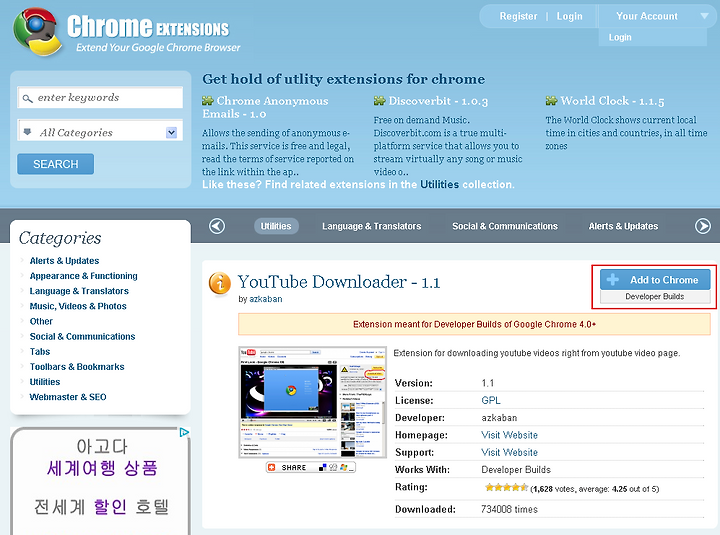Click Visit Website for Support
Viewport: 720px width, 535px height.
509,452
